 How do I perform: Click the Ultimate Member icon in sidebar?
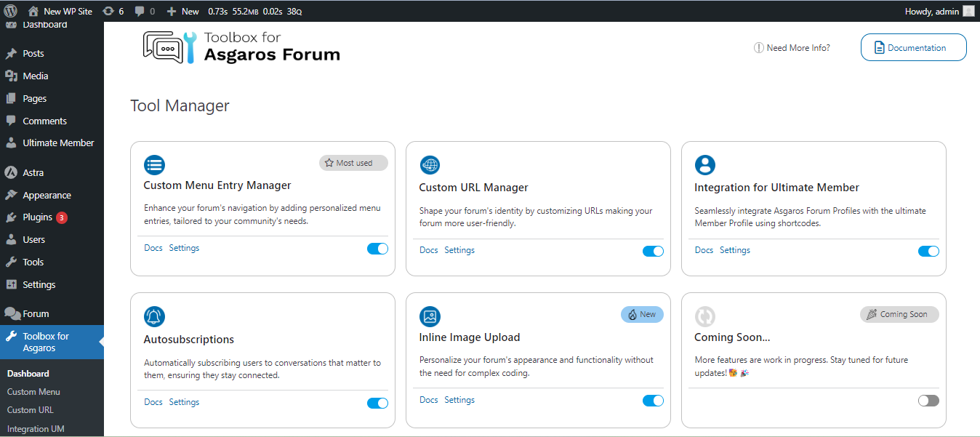11,143
